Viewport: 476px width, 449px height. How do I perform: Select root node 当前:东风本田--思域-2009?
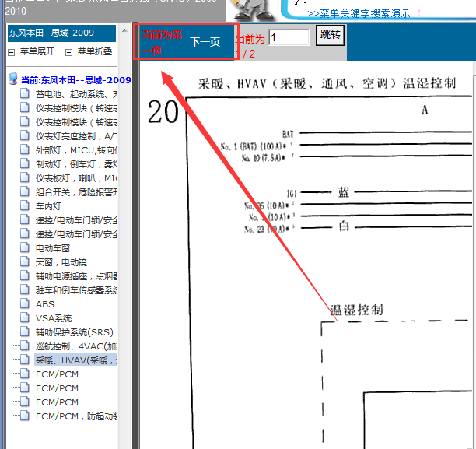[76, 80]
